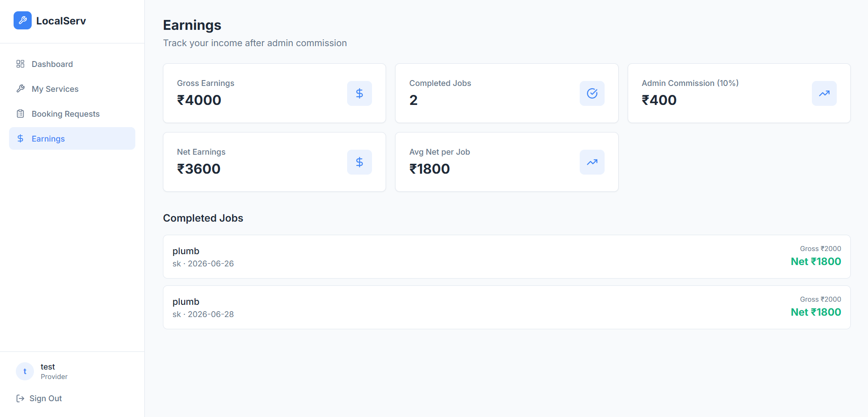The image size is (868, 417).
Task: Click the LocalServ brand name
Action: tap(61, 21)
